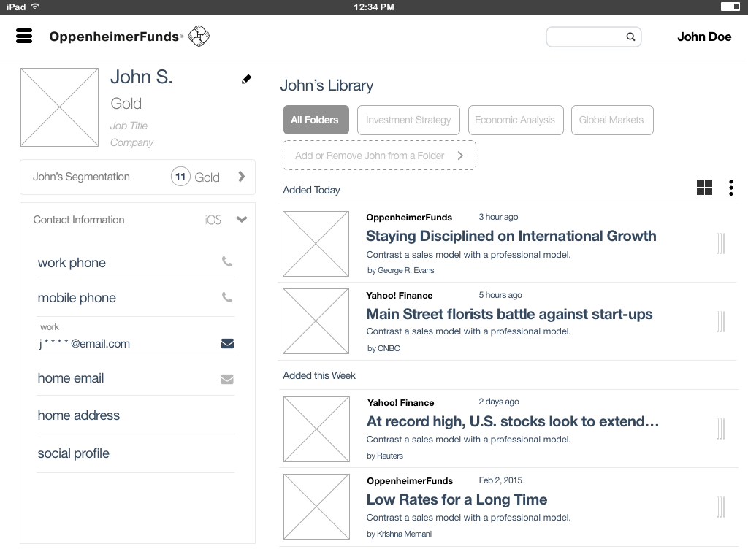The width and height of the screenshot is (748, 560).
Task: Tap the 12:34 PM clock
Action: [374, 7]
